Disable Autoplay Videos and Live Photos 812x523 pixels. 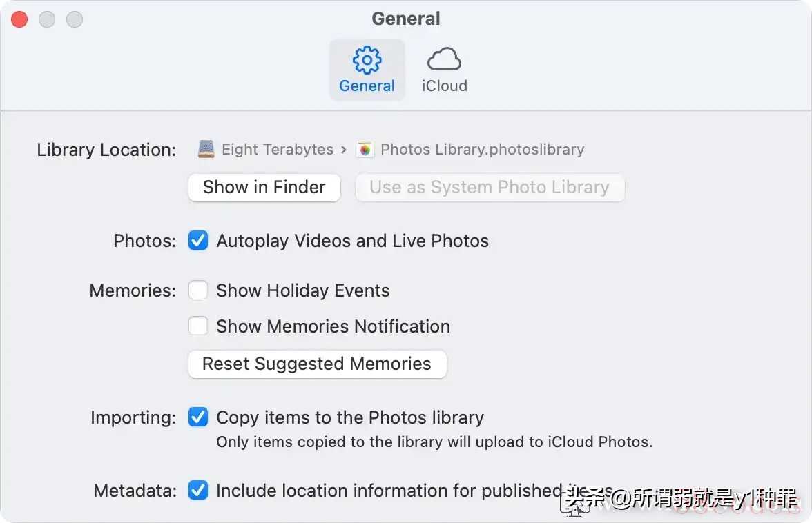pyautogui.click(x=198, y=241)
